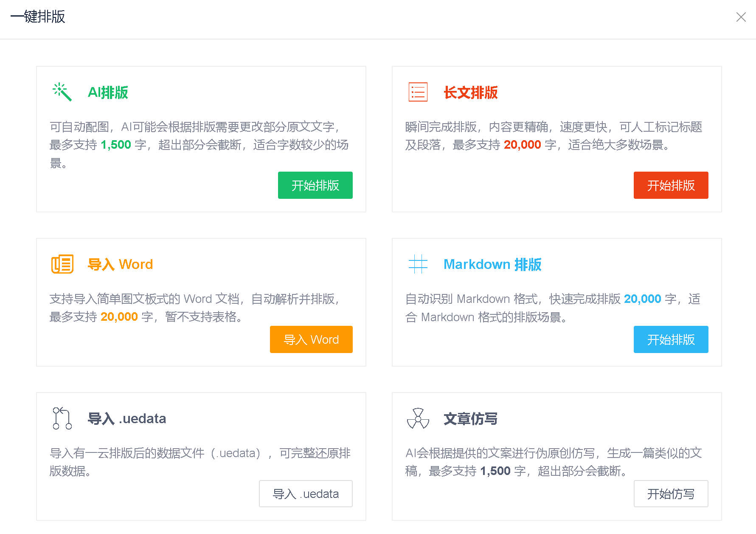Click the blue Markdown hash icon
Image resolution: width=756 pixels, height=534 pixels.
[x=418, y=264]
